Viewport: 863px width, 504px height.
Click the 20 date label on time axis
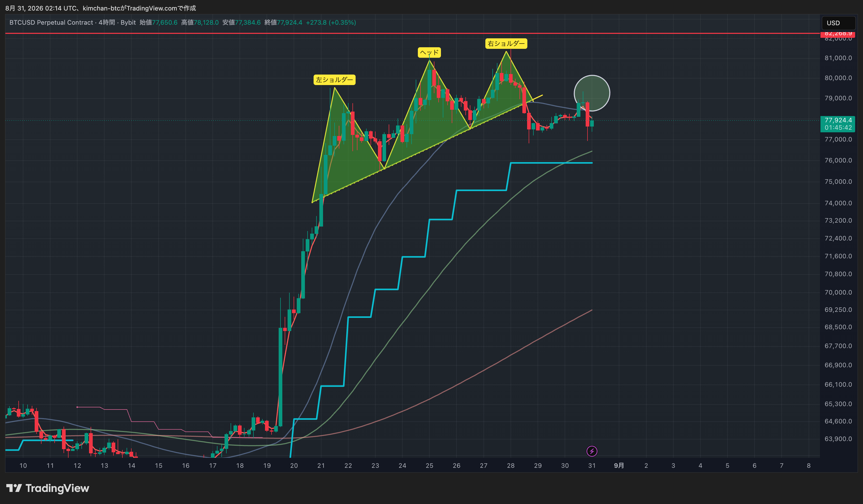(x=294, y=466)
